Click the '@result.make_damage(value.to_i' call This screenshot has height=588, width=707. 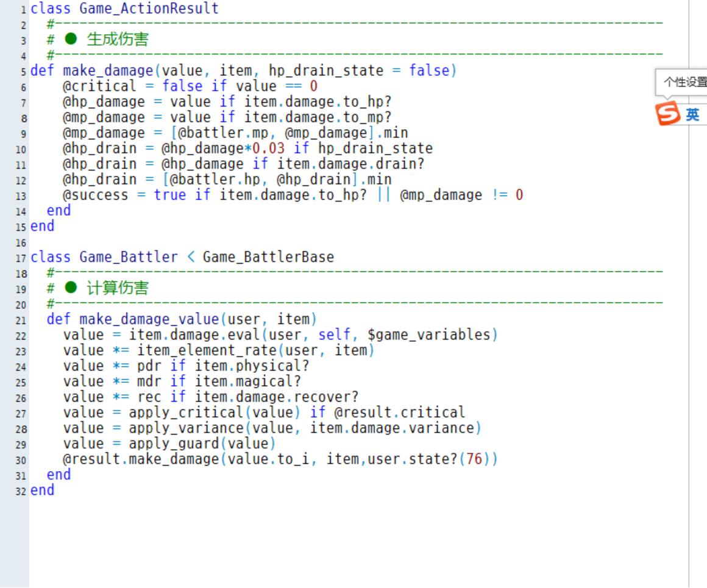point(187,459)
